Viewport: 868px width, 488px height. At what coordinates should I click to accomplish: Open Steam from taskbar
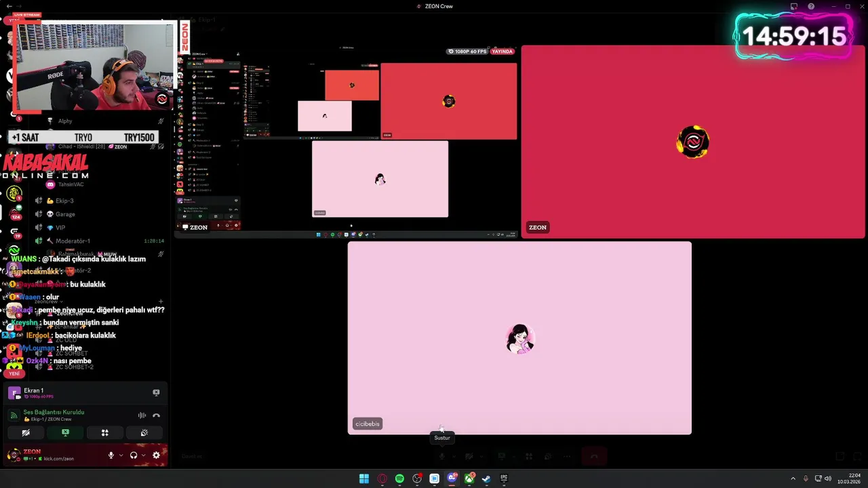pos(486,479)
